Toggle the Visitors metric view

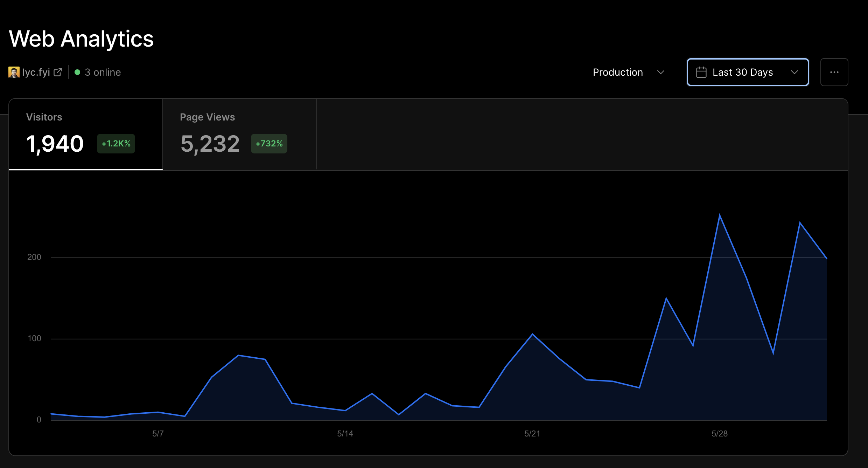click(85, 133)
